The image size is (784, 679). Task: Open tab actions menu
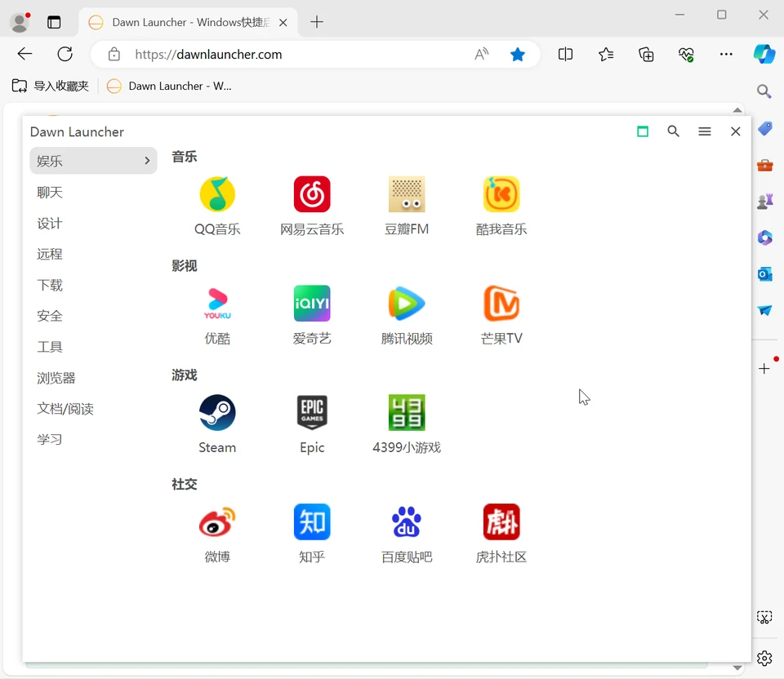tap(54, 22)
